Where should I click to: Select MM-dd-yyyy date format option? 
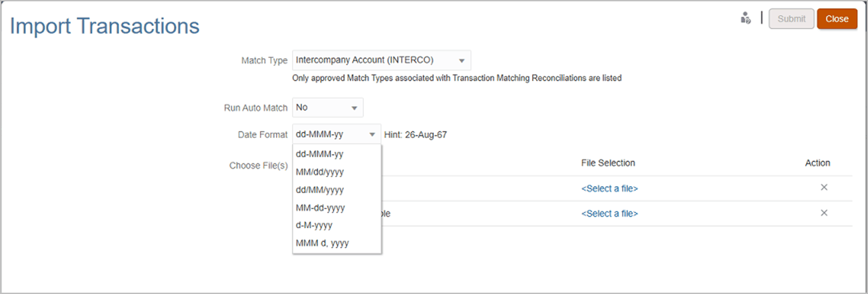pos(319,207)
